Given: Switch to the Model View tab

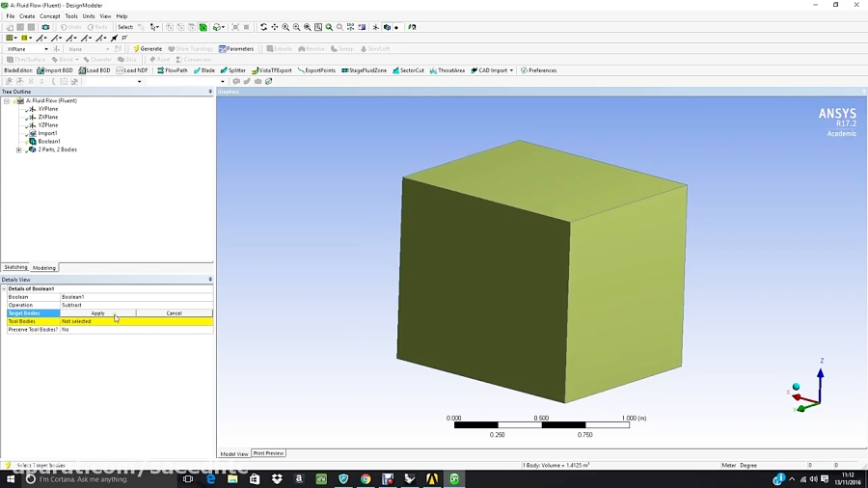Looking at the screenshot, I should [234, 453].
